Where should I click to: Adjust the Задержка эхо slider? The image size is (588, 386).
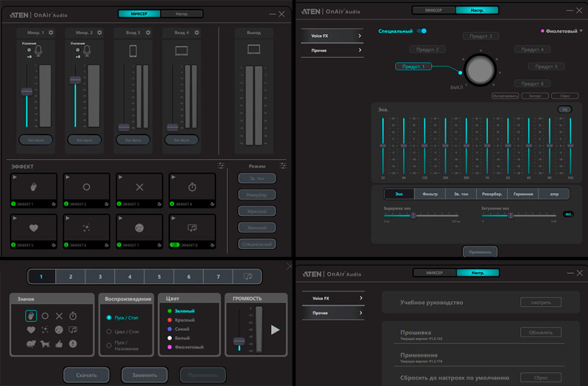tap(413, 215)
